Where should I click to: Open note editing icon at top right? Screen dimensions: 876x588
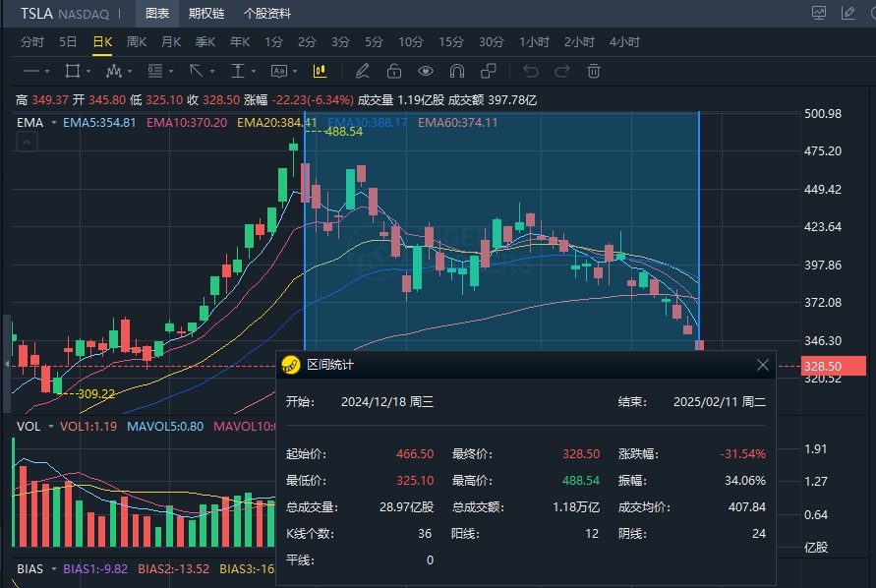(848, 13)
